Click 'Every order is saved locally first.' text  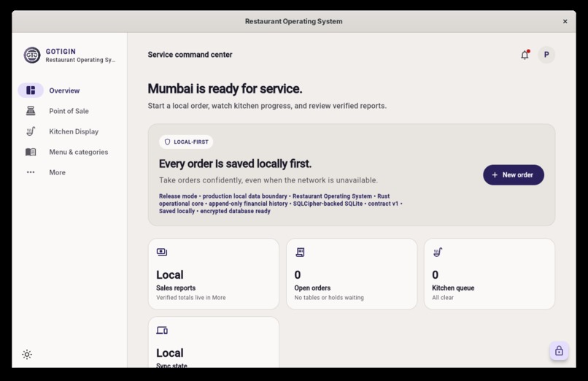[x=235, y=164]
